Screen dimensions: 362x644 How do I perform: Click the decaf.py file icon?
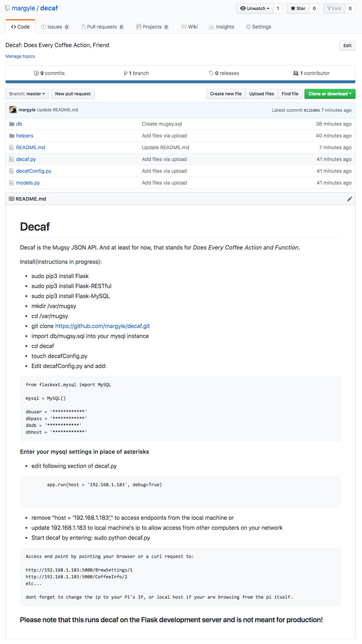click(x=11, y=159)
